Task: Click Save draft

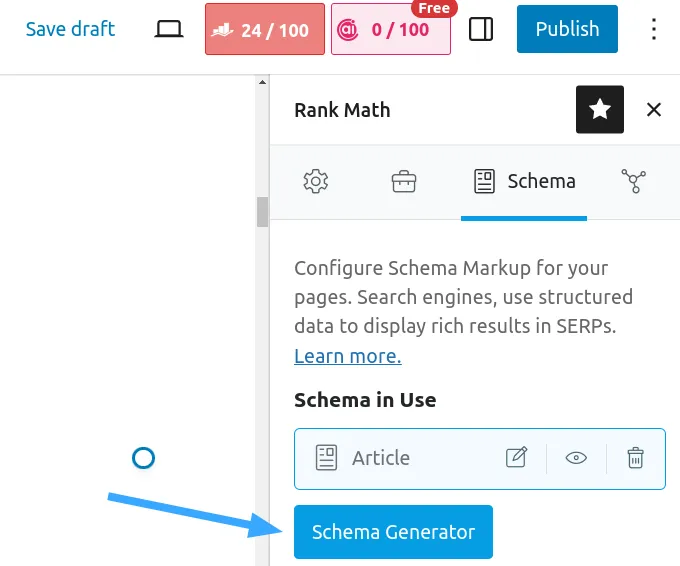Action: point(70,30)
